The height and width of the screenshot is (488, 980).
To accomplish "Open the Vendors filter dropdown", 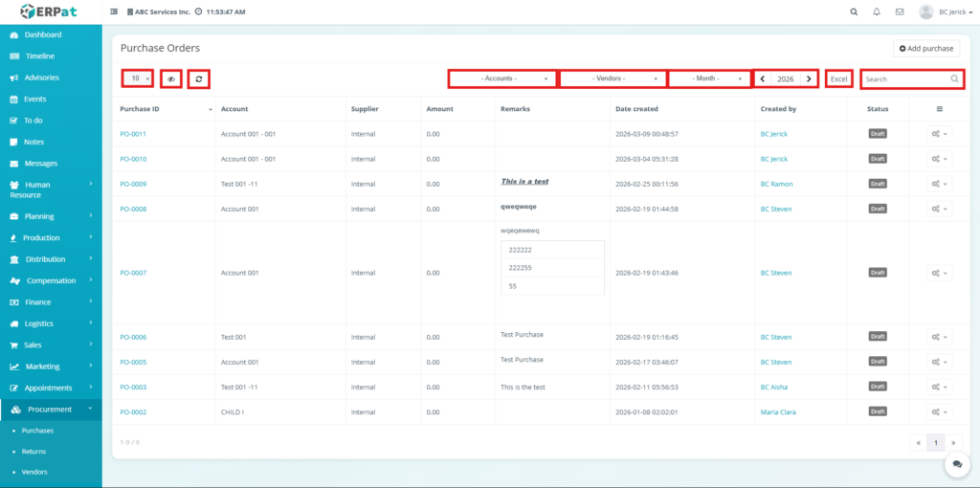I will (x=612, y=78).
